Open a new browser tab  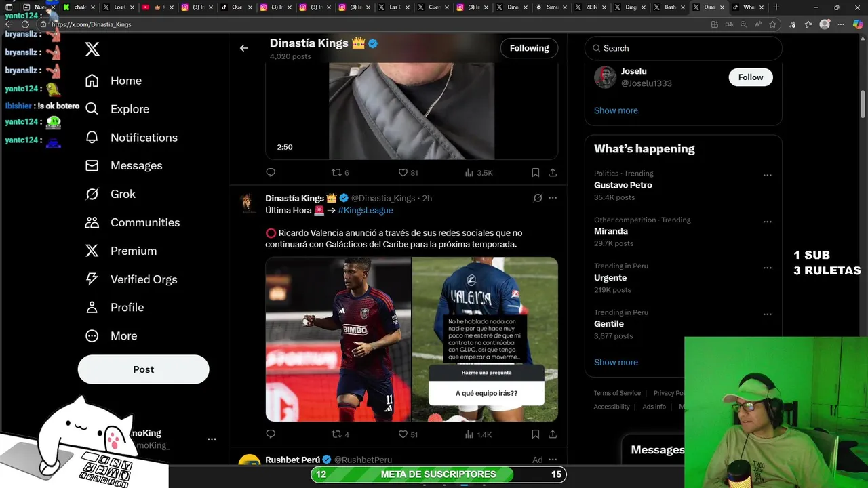[x=776, y=7]
